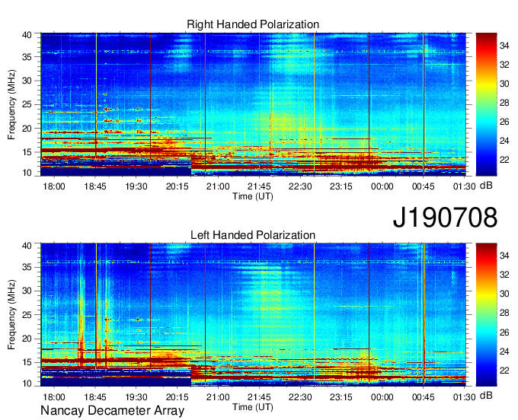Click 35 MHz tick on Left Handed plot
Screen dimensions: 518x420
click(x=27, y=267)
